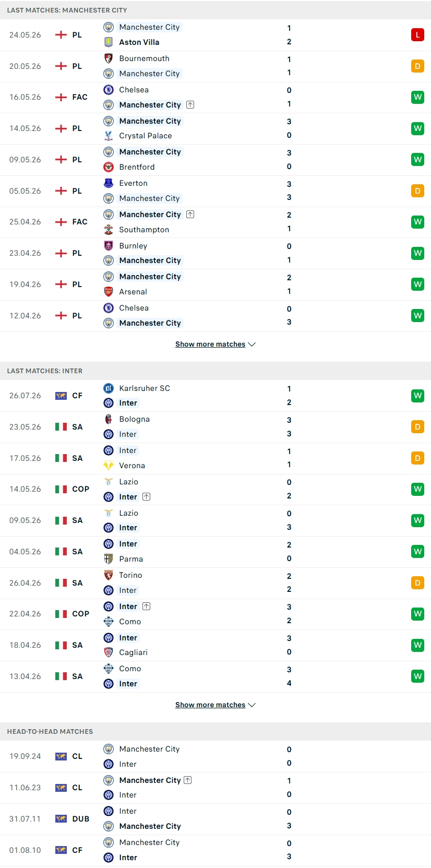Click the orange D badge for the Everton match

point(417,191)
